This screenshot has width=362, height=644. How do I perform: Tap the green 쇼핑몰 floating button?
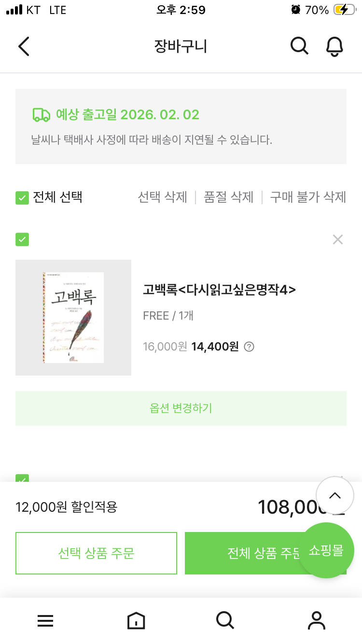[326, 550]
